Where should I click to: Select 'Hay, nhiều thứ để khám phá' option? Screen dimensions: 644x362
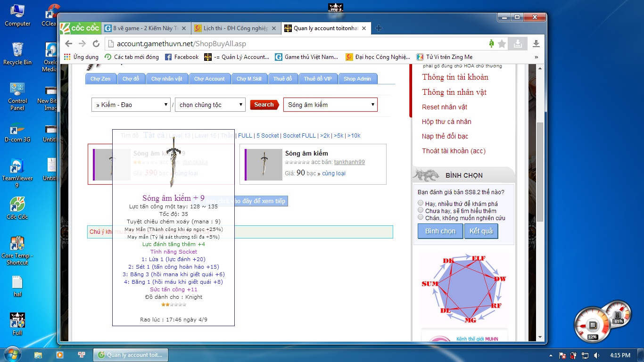(x=421, y=203)
